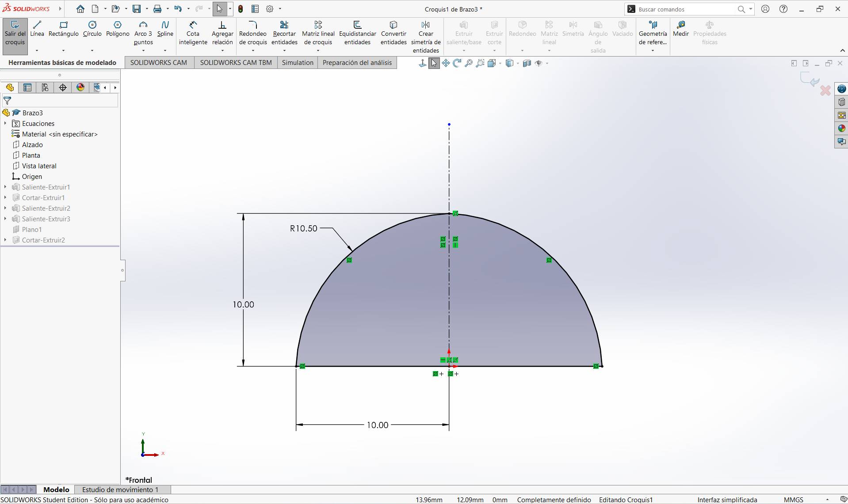
Task: Select the Círculo tool
Action: 92,29
